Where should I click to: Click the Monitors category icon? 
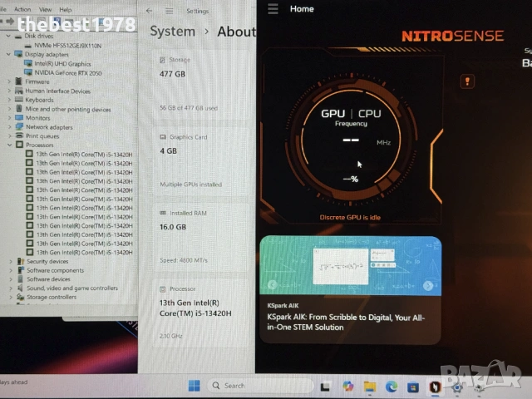pos(19,118)
